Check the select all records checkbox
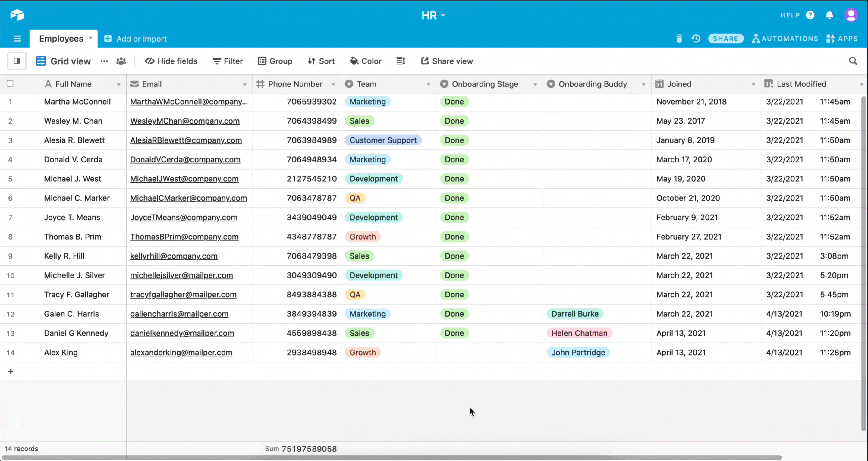Viewport: 868px width, 461px height. [x=10, y=83]
